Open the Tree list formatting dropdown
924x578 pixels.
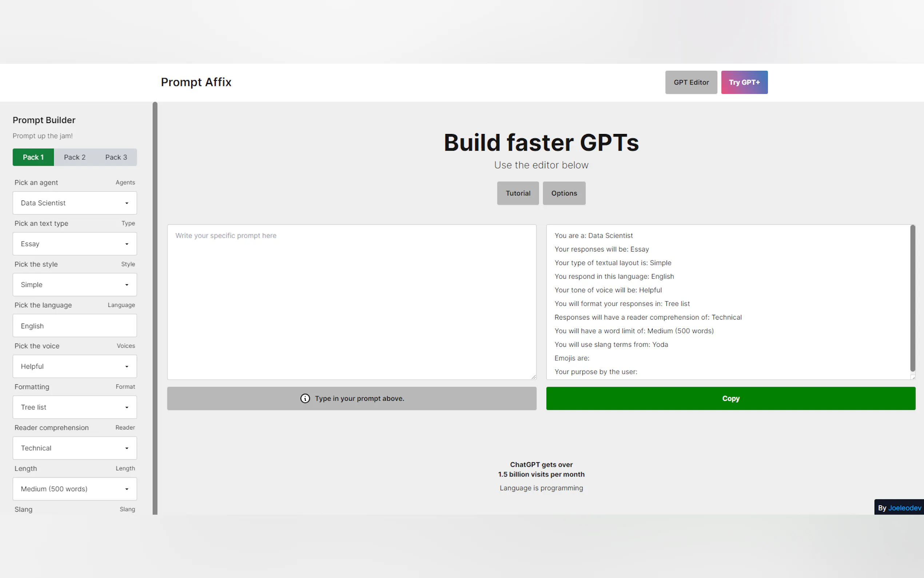tap(75, 407)
